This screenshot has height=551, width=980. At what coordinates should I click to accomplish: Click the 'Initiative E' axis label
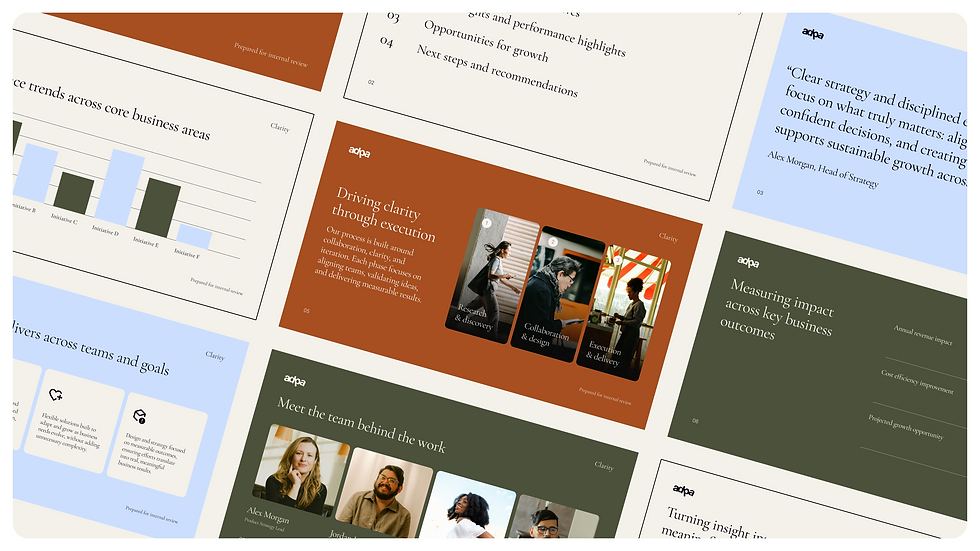146,242
